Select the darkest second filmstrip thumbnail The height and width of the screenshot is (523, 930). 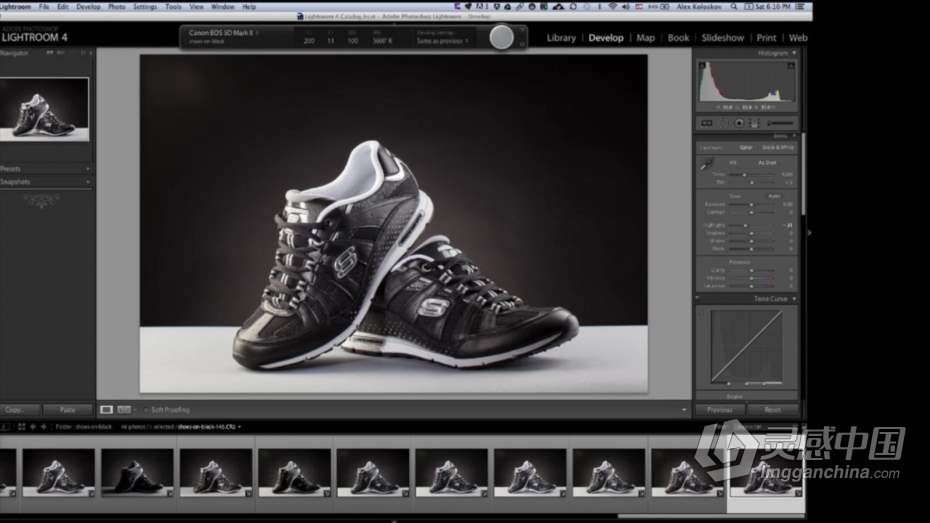[x=137, y=473]
